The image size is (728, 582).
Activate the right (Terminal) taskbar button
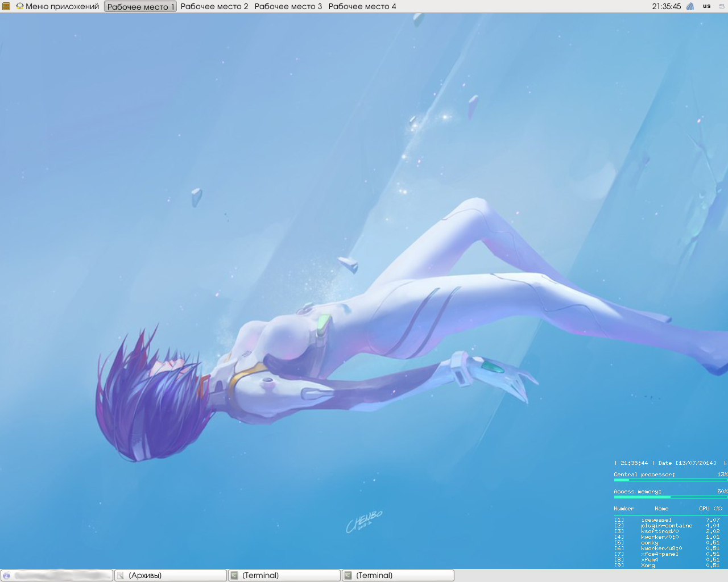pos(398,576)
